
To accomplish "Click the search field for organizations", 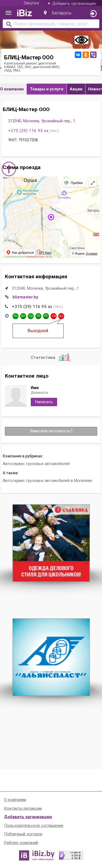I will coord(51,24).
